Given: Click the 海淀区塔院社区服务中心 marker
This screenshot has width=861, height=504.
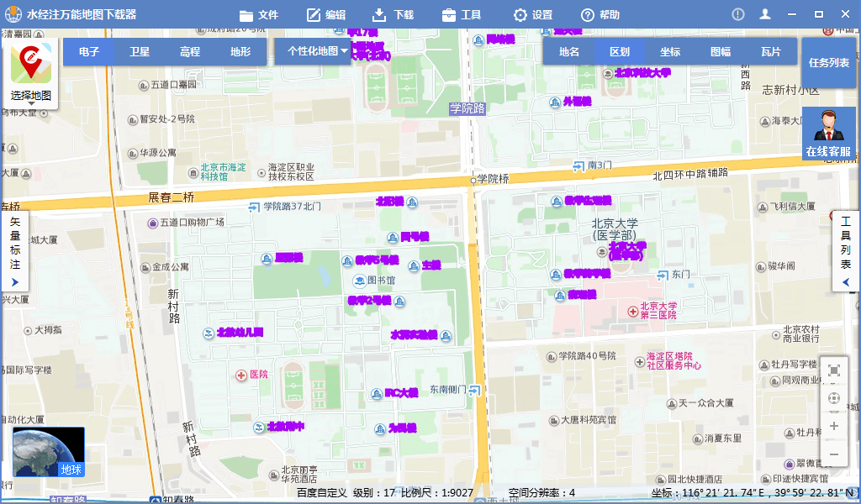Looking at the screenshot, I should coord(640,362).
